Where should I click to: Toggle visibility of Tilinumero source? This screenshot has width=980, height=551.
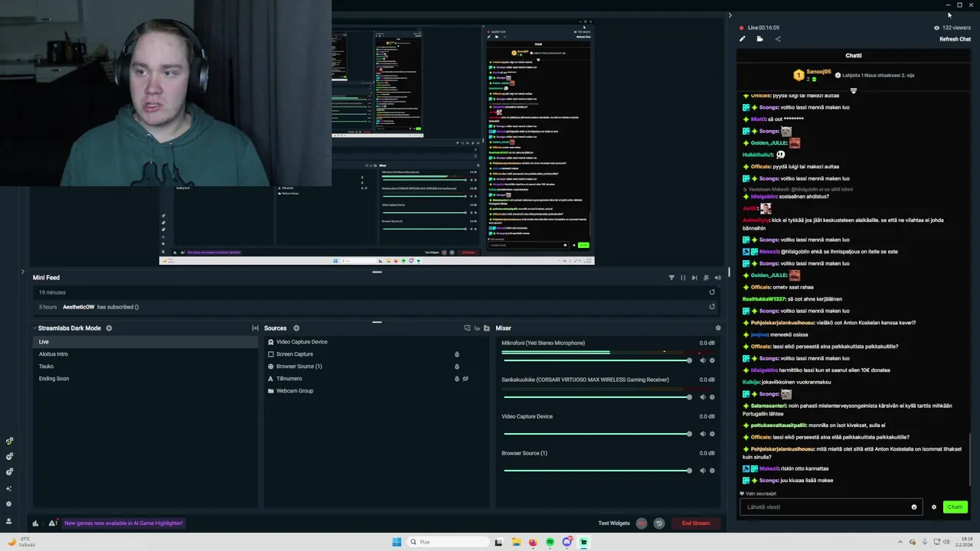[x=465, y=379]
